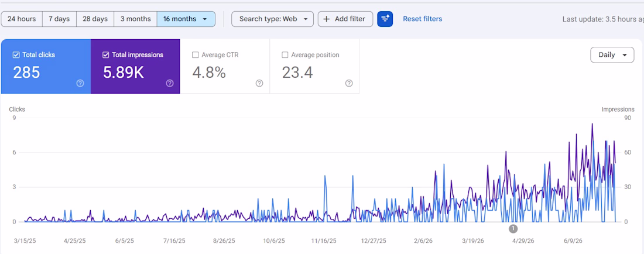The width and height of the screenshot is (644, 254).
Task: Open help icon on Total impressions card
Action: [x=170, y=83]
